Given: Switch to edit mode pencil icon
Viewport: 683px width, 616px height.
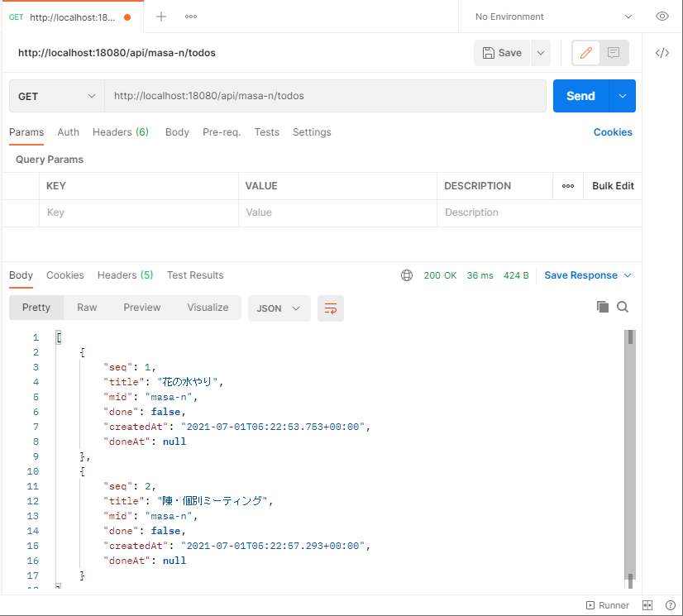Looking at the screenshot, I should point(586,53).
